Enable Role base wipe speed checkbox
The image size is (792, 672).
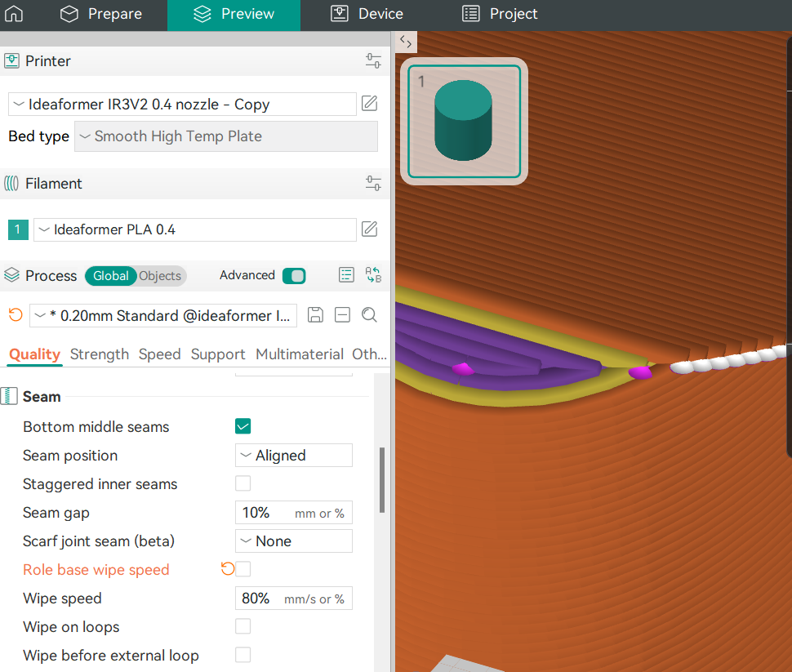(243, 569)
